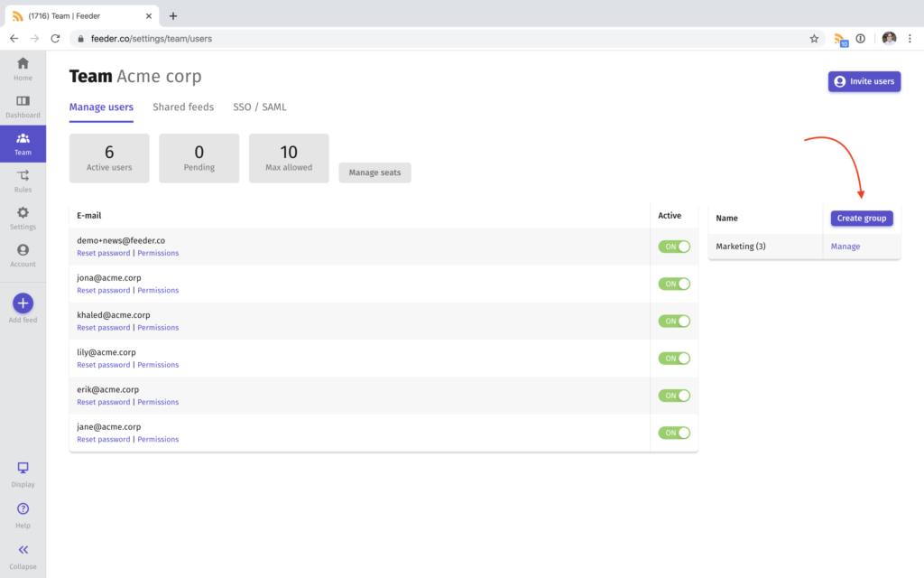Image resolution: width=924 pixels, height=578 pixels.
Task: Click the Invite users button
Action: (x=864, y=81)
